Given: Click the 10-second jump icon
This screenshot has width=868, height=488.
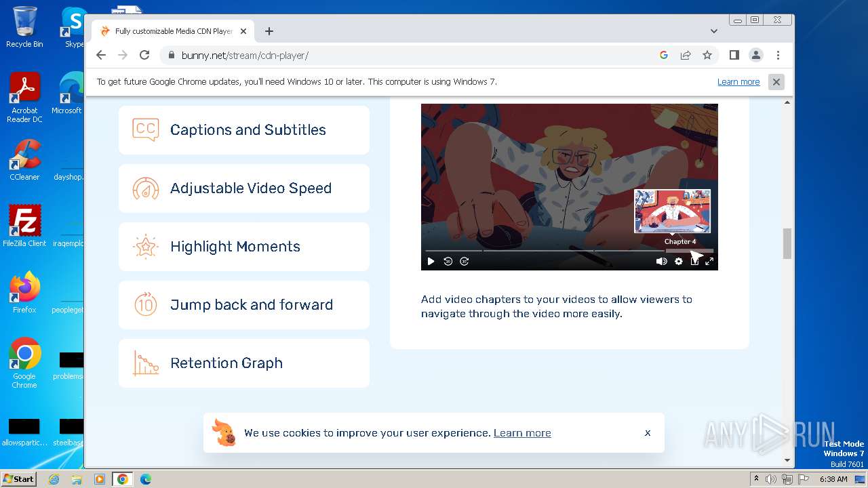Looking at the screenshot, I should pyautogui.click(x=146, y=305).
